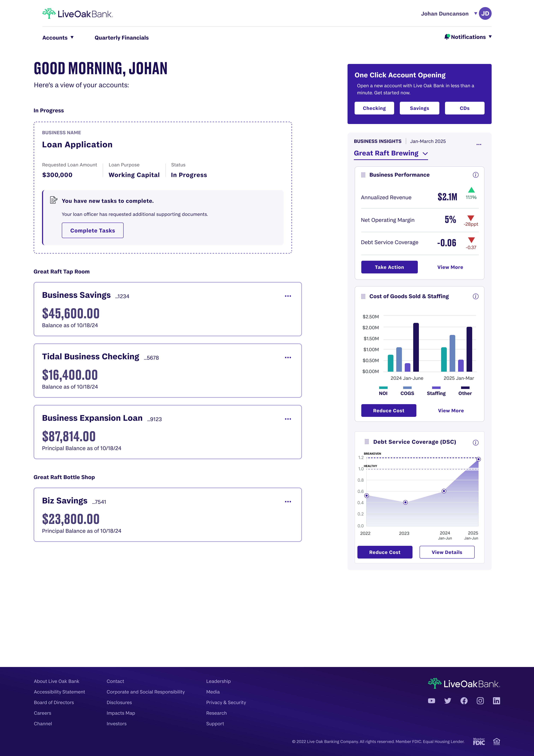The width and height of the screenshot is (534, 756).
Task: Open the Debt Service Coverage info icon
Action: click(x=475, y=442)
